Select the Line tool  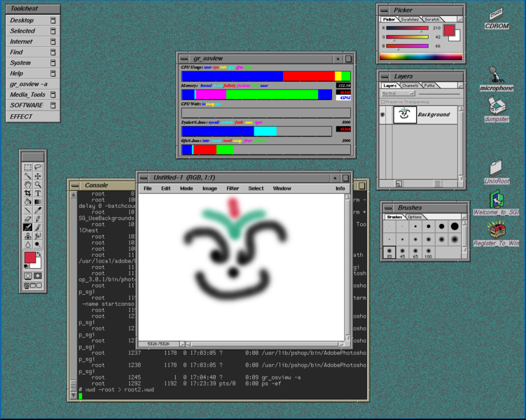click(x=28, y=210)
